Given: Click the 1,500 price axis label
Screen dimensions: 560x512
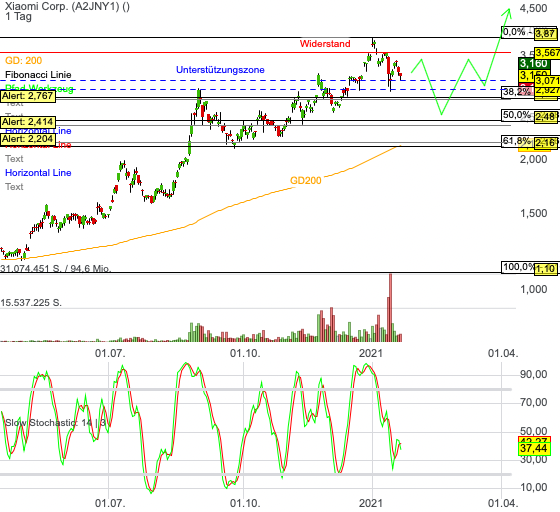Looking at the screenshot, I should pyautogui.click(x=533, y=214).
